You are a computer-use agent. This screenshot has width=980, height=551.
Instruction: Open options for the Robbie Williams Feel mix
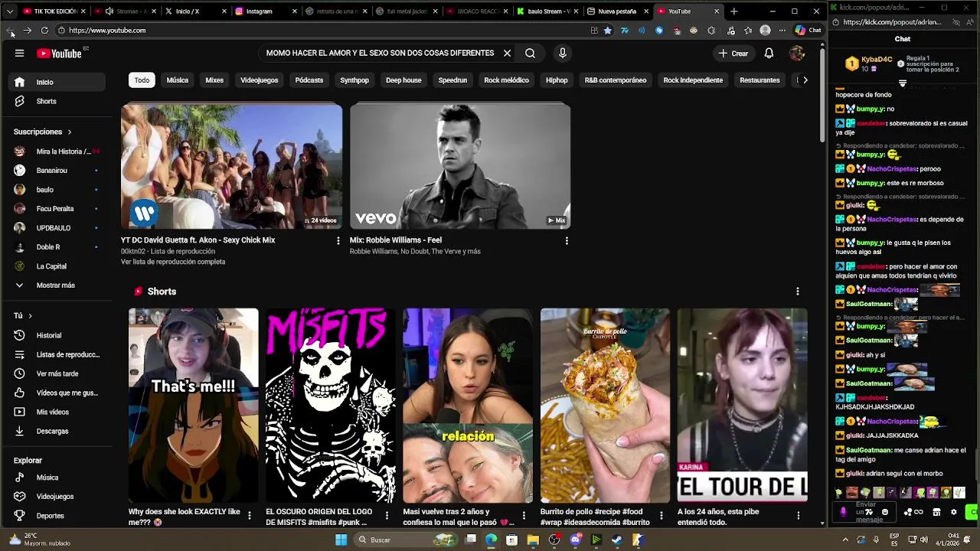click(x=567, y=240)
